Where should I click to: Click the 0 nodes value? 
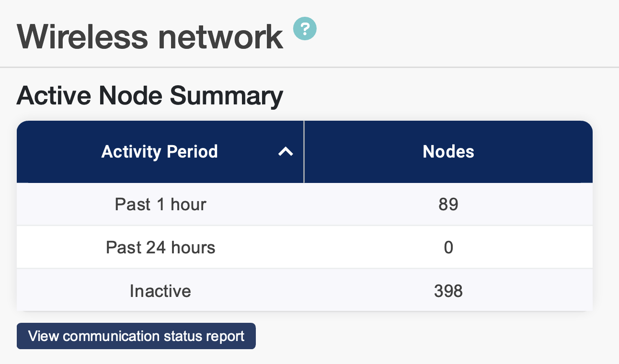[448, 248]
